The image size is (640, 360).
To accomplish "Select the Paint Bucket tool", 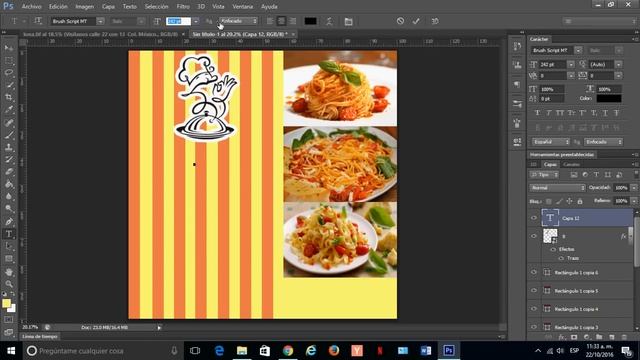I will click(9, 184).
